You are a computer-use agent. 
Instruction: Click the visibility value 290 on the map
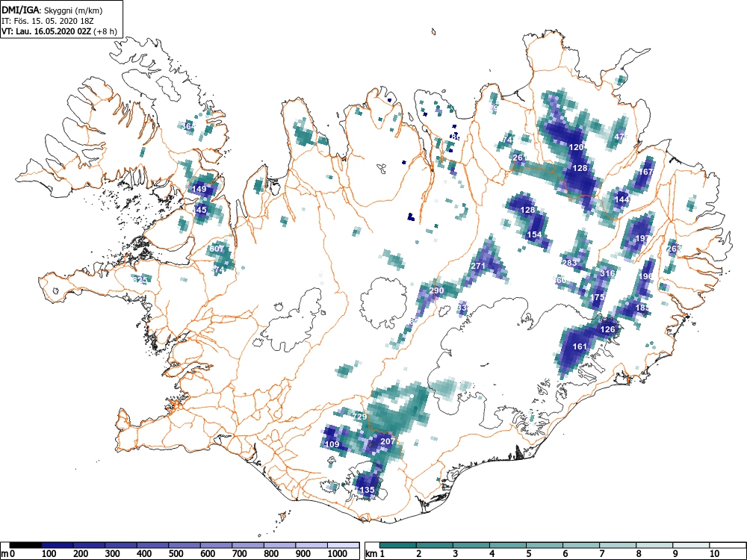coord(436,290)
